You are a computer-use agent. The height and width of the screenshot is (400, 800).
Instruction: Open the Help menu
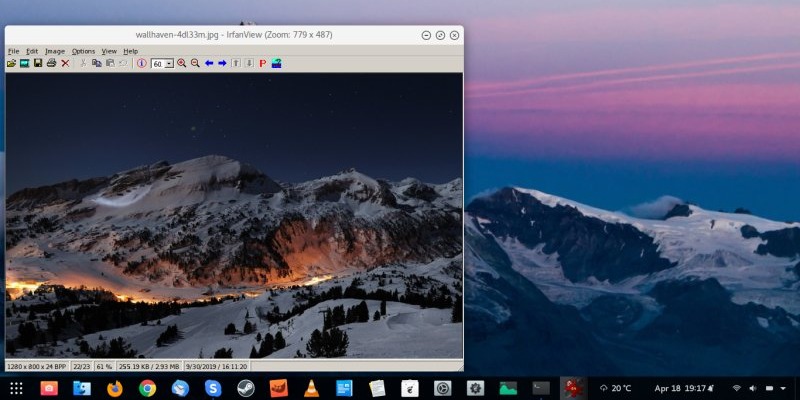[131, 51]
